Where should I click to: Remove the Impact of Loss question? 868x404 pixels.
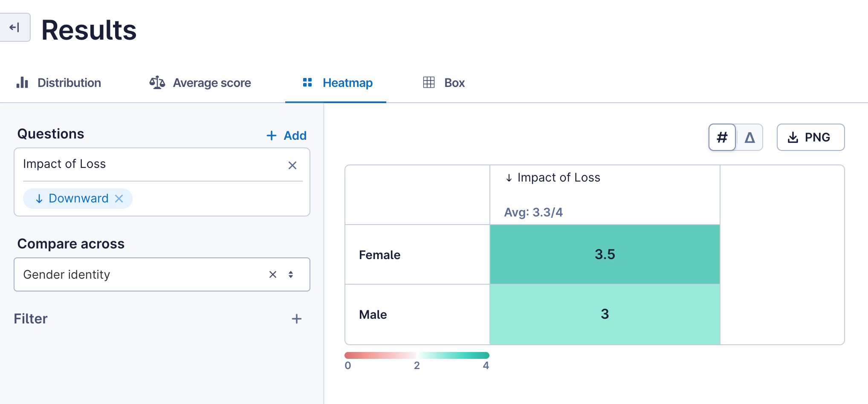292,165
